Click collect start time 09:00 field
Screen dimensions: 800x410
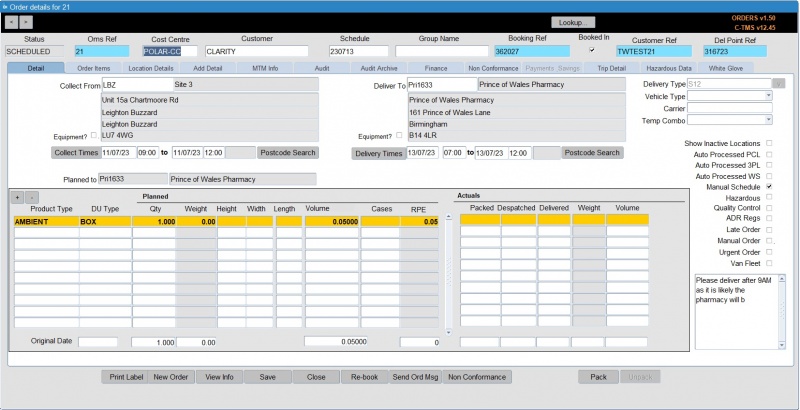[x=148, y=152]
